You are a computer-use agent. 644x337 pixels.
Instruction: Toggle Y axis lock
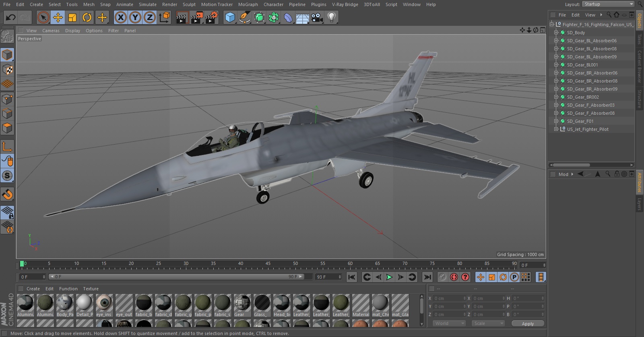point(135,17)
